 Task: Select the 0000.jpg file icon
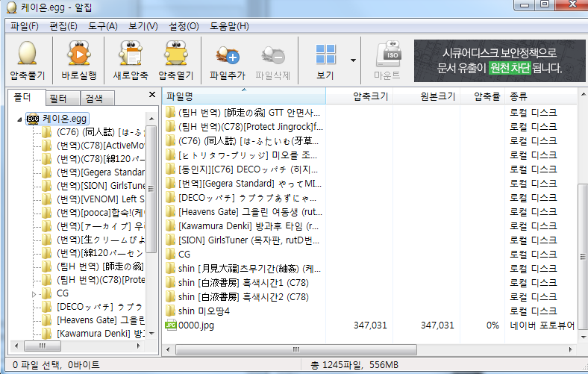(x=171, y=325)
